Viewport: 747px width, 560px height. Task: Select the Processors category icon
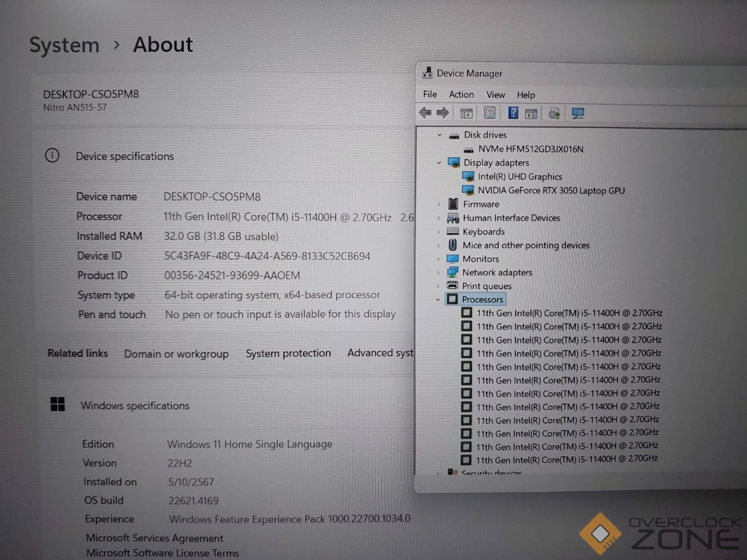(x=452, y=299)
